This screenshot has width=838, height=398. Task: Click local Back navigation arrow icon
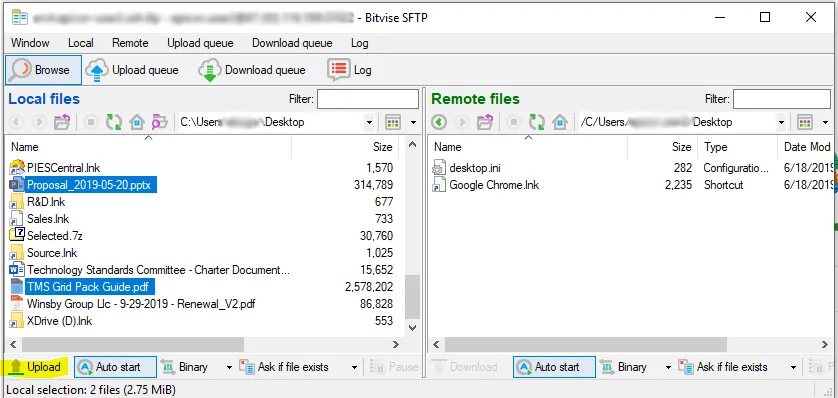click(x=17, y=122)
